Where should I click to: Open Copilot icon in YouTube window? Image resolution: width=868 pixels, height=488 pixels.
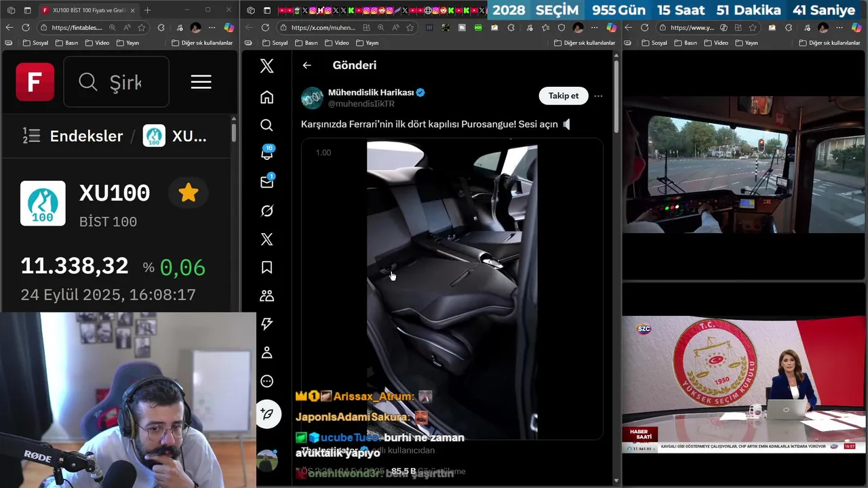pyautogui.click(x=856, y=28)
